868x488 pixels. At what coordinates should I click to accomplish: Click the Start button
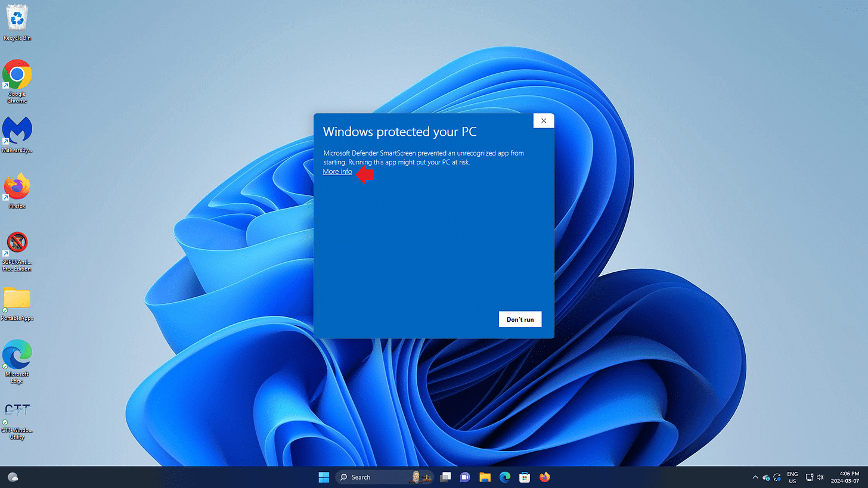(324, 477)
